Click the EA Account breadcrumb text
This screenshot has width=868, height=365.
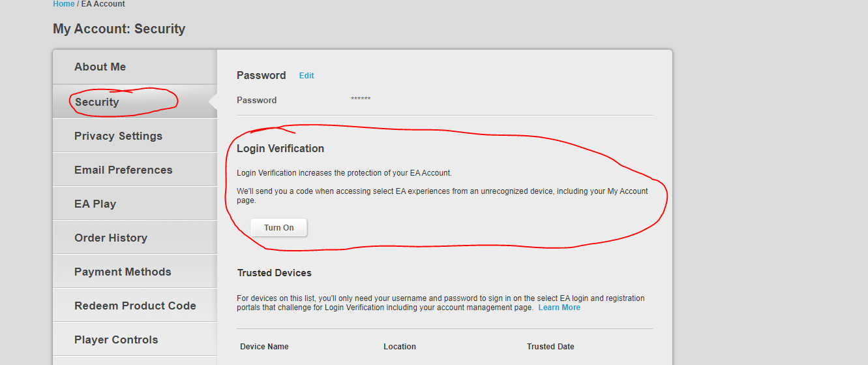103,4
